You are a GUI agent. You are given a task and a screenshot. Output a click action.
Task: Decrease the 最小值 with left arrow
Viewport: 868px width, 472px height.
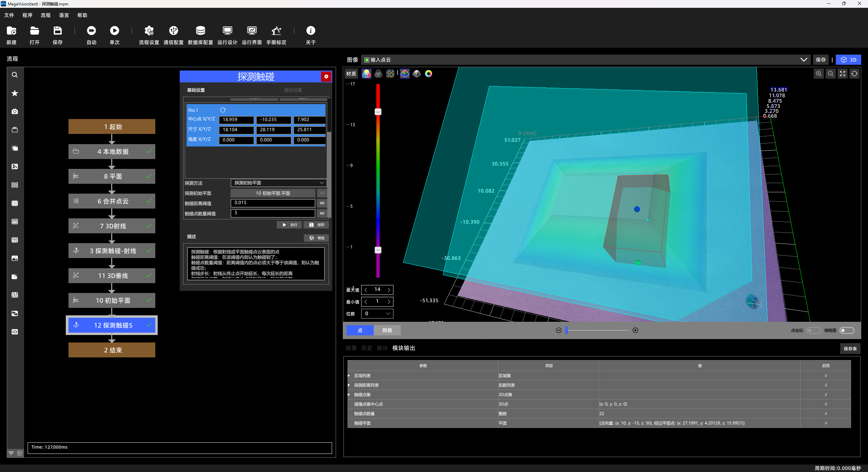(x=366, y=302)
